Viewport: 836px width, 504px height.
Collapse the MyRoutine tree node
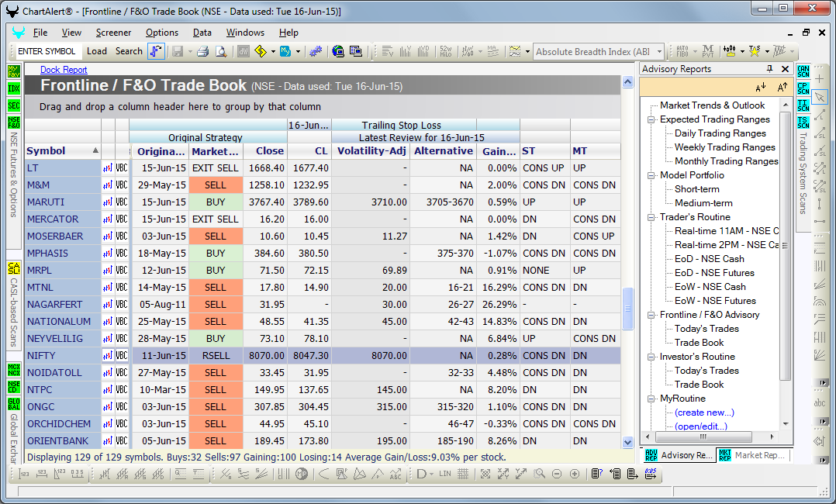click(x=651, y=399)
